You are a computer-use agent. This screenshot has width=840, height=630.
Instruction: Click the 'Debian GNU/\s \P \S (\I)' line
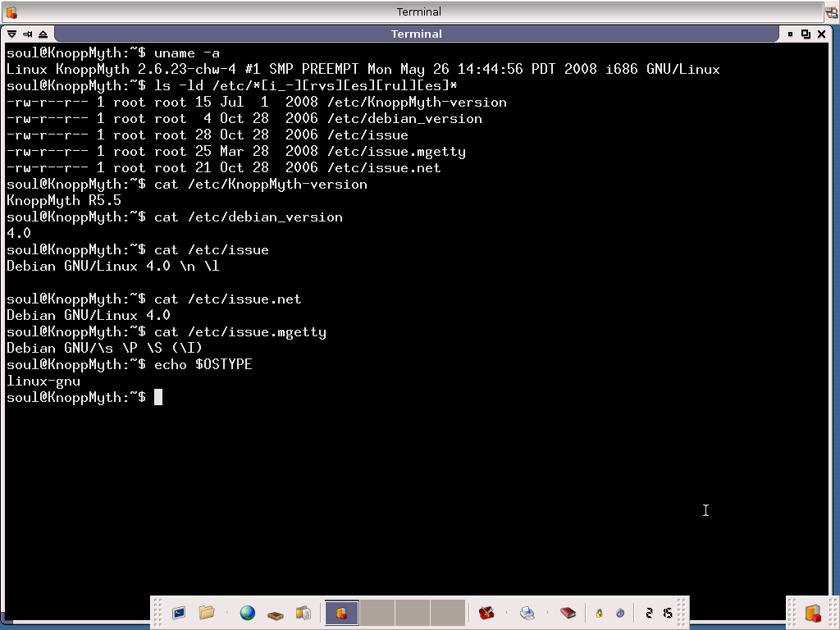104,348
